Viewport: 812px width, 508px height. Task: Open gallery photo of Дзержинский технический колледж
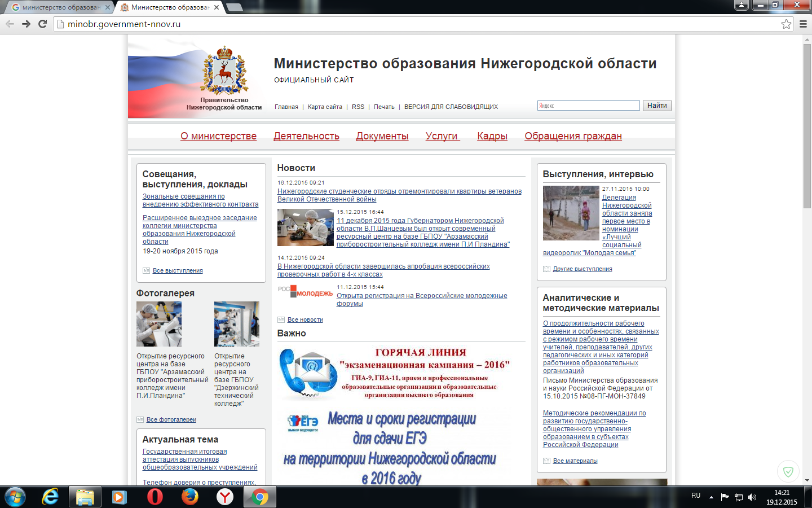[237, 324]
